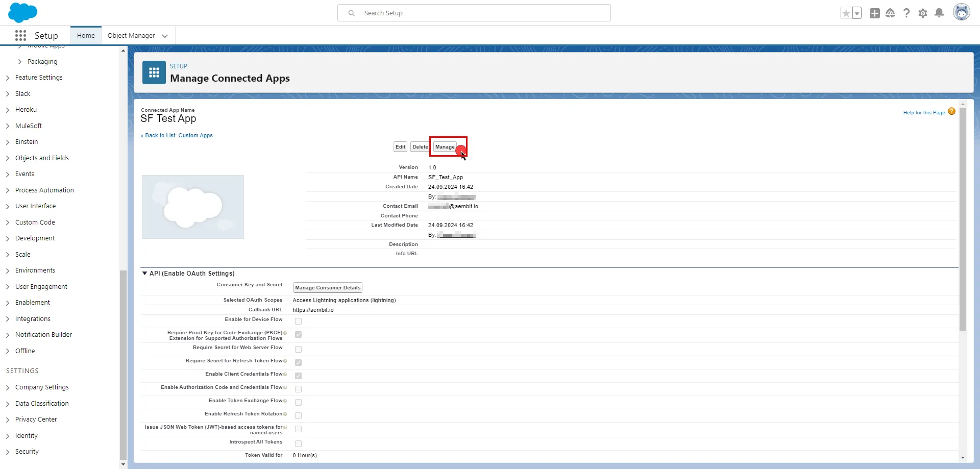Toggle the Require PKCE Extension checkbox

tap(298, 334)
